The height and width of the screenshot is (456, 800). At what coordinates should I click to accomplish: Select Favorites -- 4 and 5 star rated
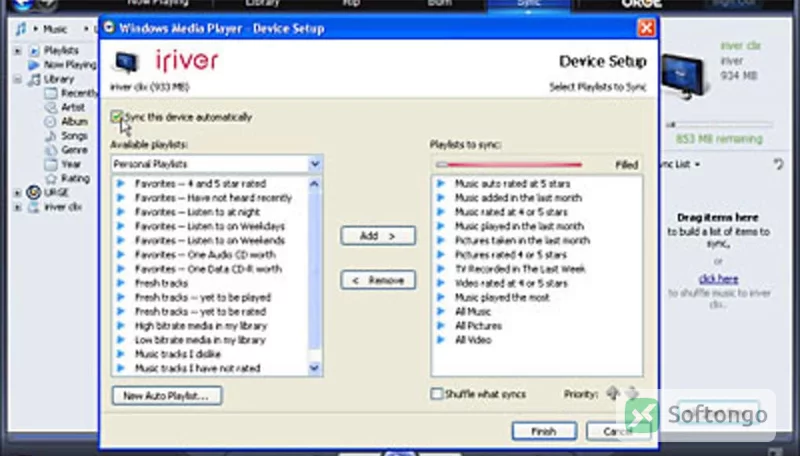coord(201,184)
